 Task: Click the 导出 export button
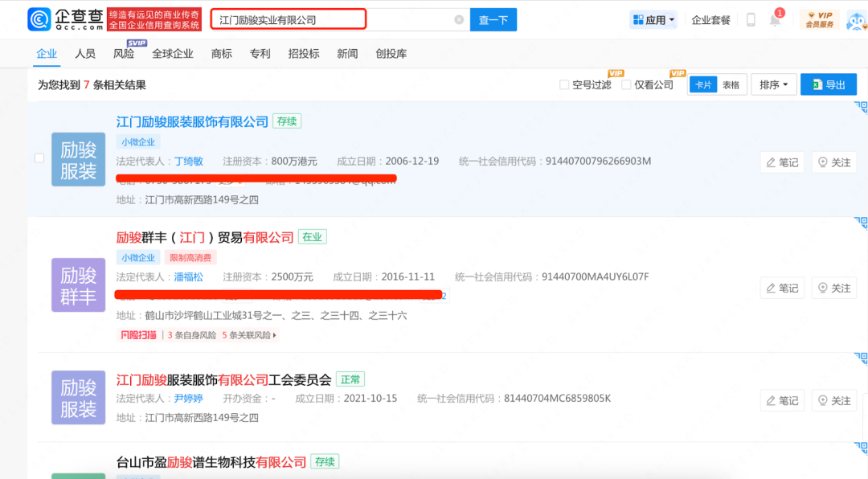(x=829, y=84)
